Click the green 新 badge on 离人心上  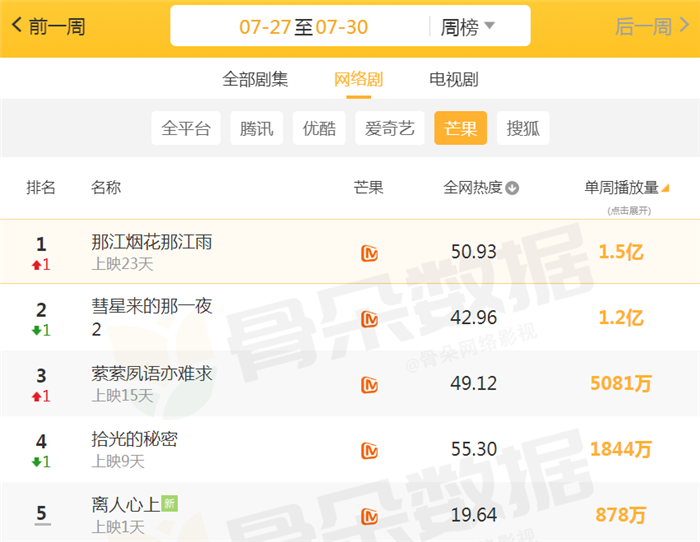[169, 504]
